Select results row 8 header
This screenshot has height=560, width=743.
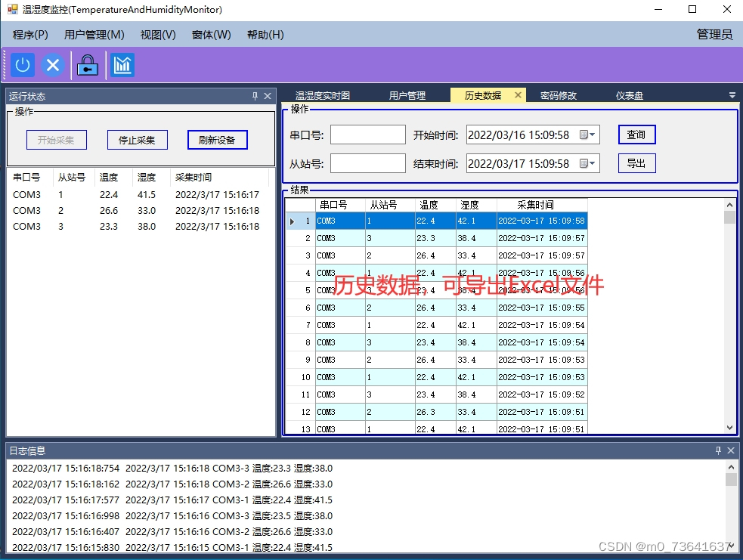(300, 342)
